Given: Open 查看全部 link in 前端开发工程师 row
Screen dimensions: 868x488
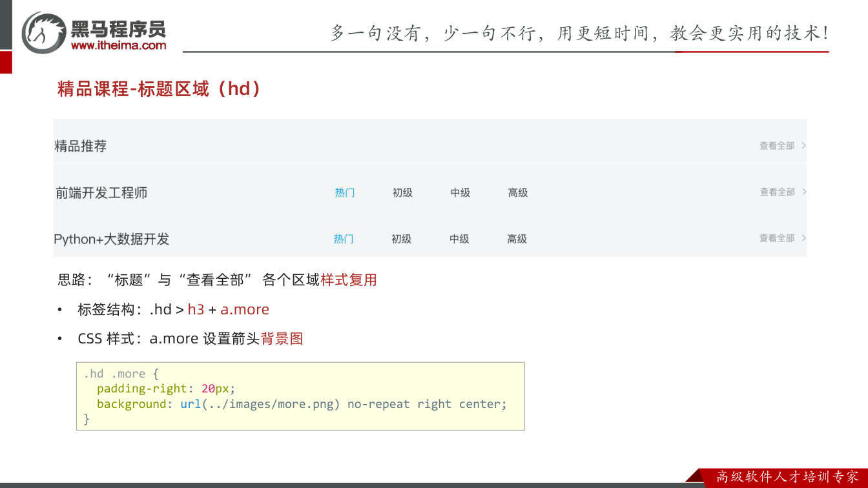Looking at the screenshot, I should click(x=777, y=192).
